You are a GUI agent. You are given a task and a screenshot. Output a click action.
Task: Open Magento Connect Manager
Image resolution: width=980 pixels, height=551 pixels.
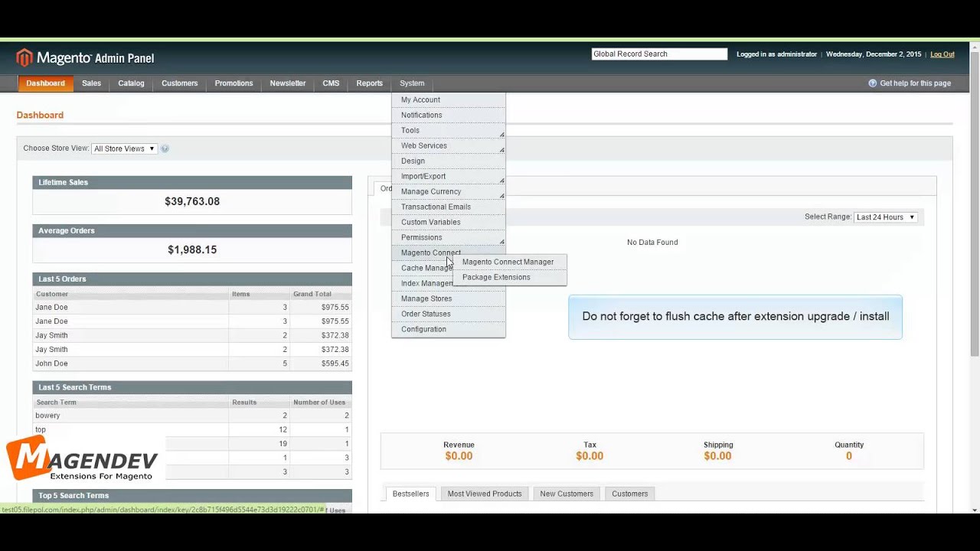(x=508, y=262)
